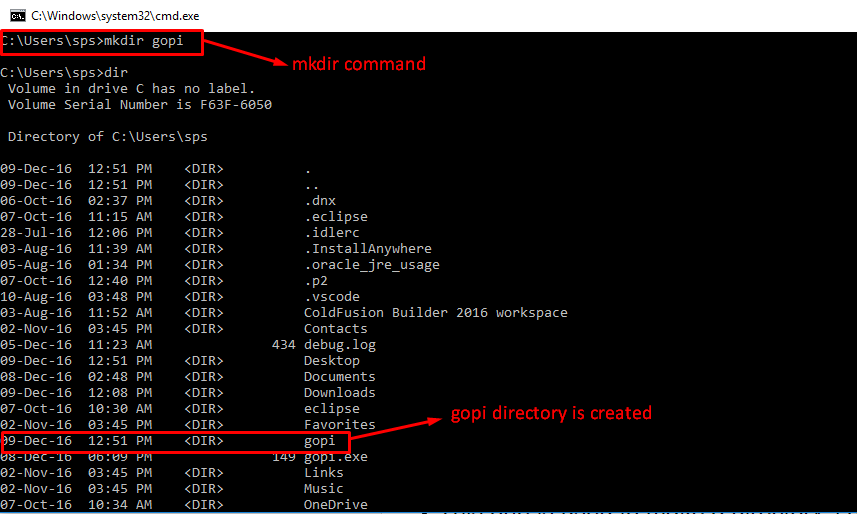The height and width of the screenshot is (514, 857).
Task: Click date '05-Dec-16' in debug.log row
Action: click(x=36, y=344)
